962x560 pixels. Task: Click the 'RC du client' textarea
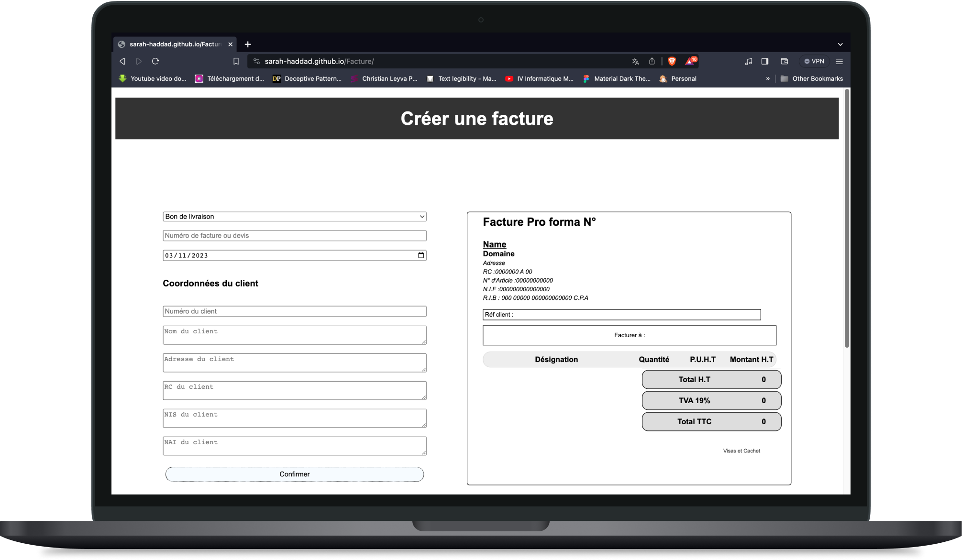pyautogui.click(x=295, y=391)
